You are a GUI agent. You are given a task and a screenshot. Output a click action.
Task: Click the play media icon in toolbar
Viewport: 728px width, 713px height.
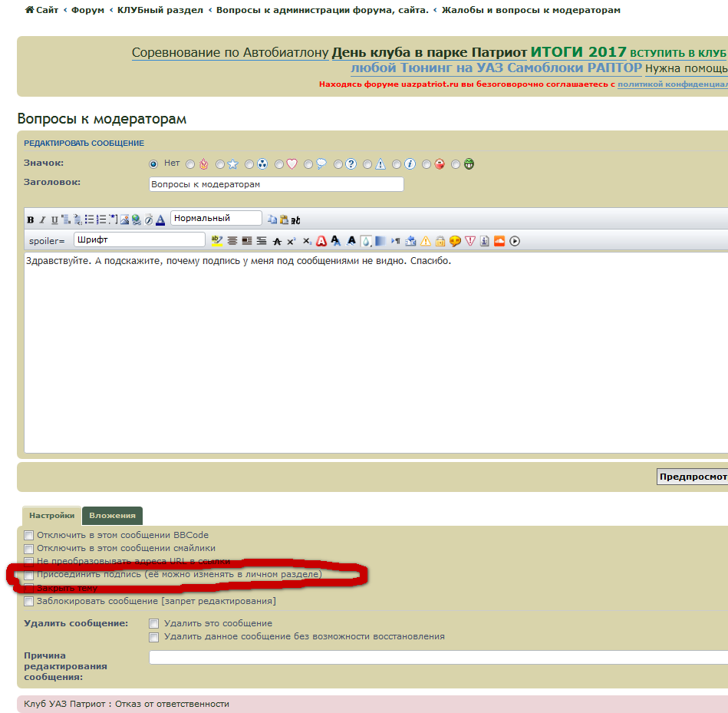click(515, 241)
